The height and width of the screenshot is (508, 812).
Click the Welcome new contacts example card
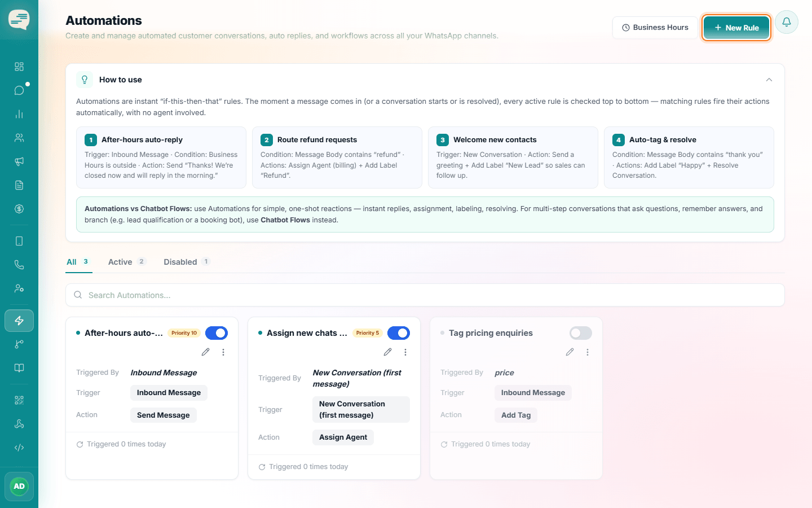click(x=513, y=157)
